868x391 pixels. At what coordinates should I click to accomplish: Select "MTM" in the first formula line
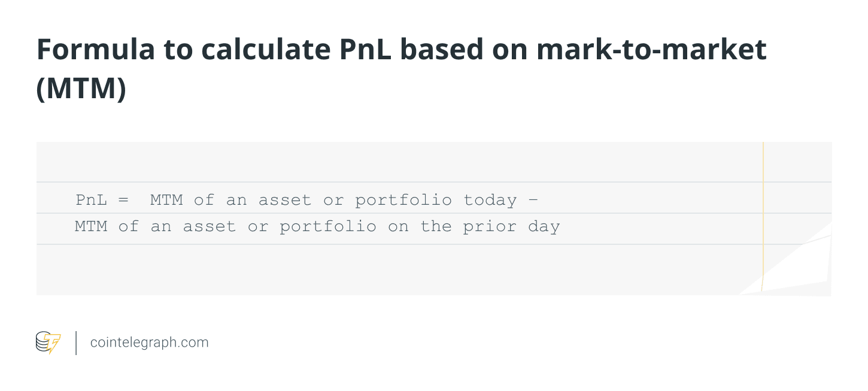click(x=166, y=199)
